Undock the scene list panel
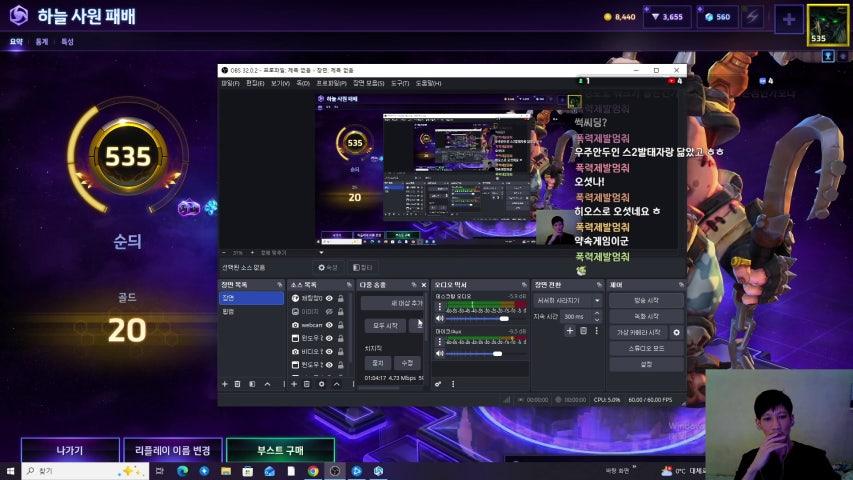Screen dimensions: 853x480 (x=280, y=285)
